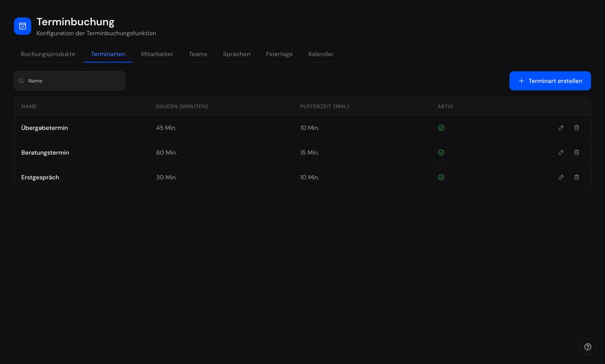Screen dimensions: 605x364
Task: Click the active checkmark for Übergabetermin
Action: coord(441,128)
